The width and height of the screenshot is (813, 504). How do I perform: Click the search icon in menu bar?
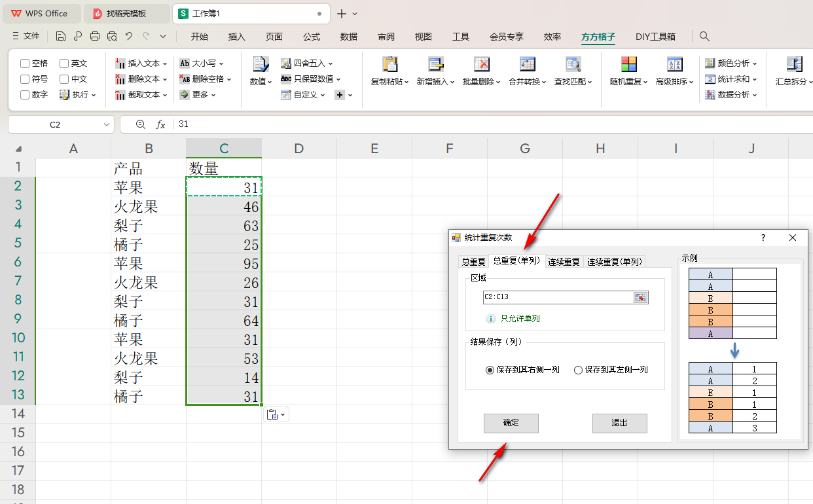tap(704, 37)
